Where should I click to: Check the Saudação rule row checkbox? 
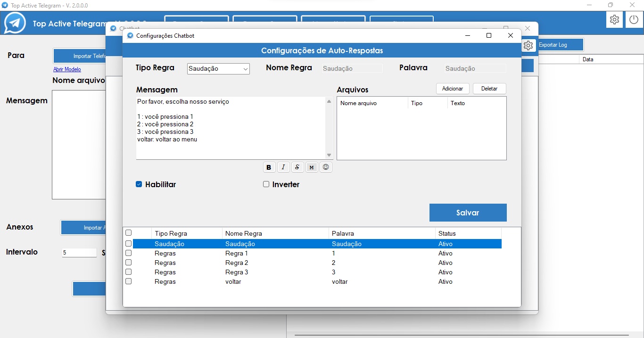coord(128,244)
